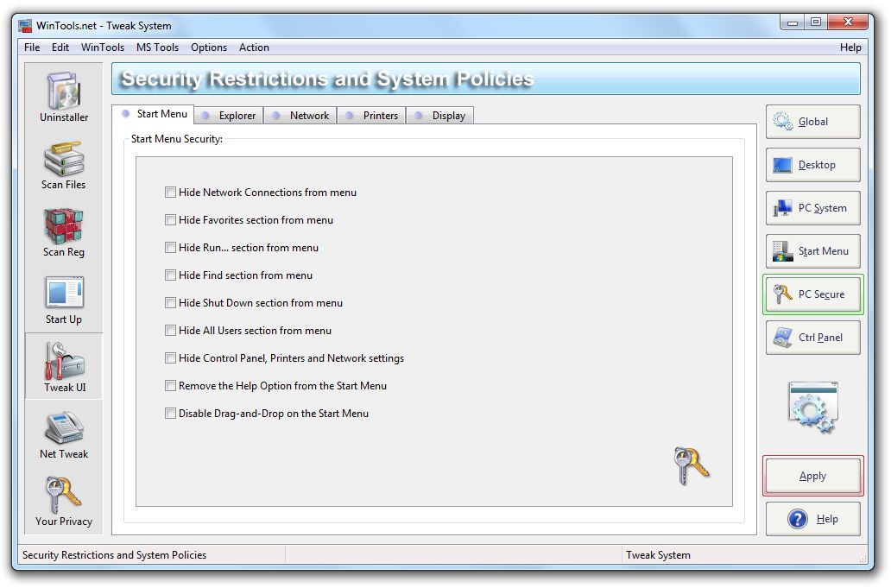Switch to the Printers tab
This screenshot has width=891, height=588.
[x=371, y=116]
